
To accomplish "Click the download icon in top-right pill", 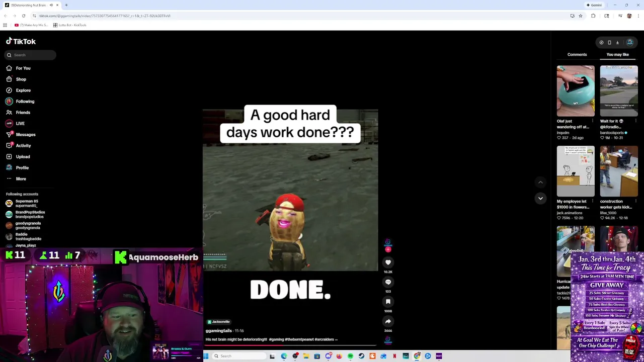I will pos(617,42).
